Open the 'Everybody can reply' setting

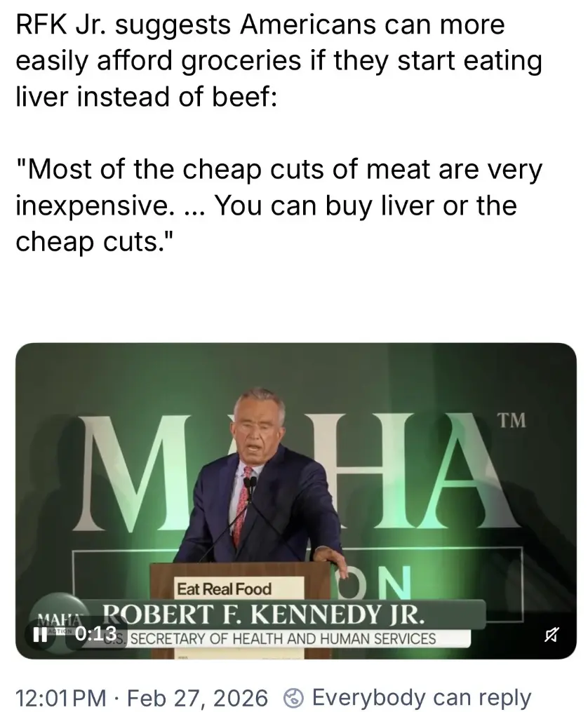coord(420,698)
